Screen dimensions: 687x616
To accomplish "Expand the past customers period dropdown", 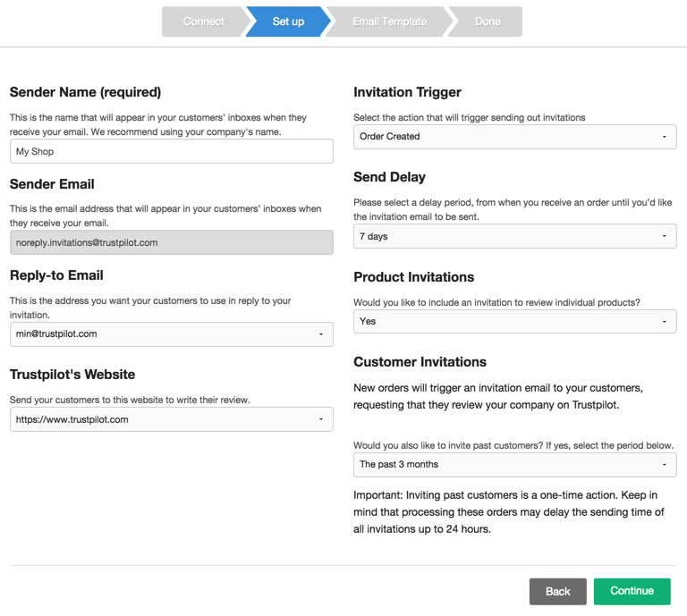I will 514,465.
